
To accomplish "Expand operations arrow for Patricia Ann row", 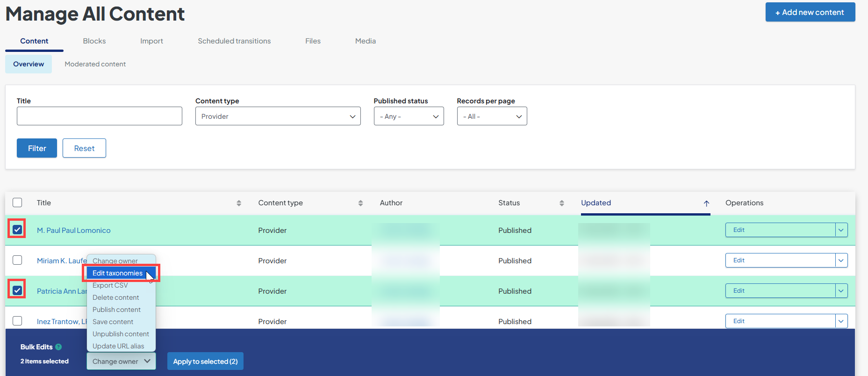I will [x=841, y=291].
